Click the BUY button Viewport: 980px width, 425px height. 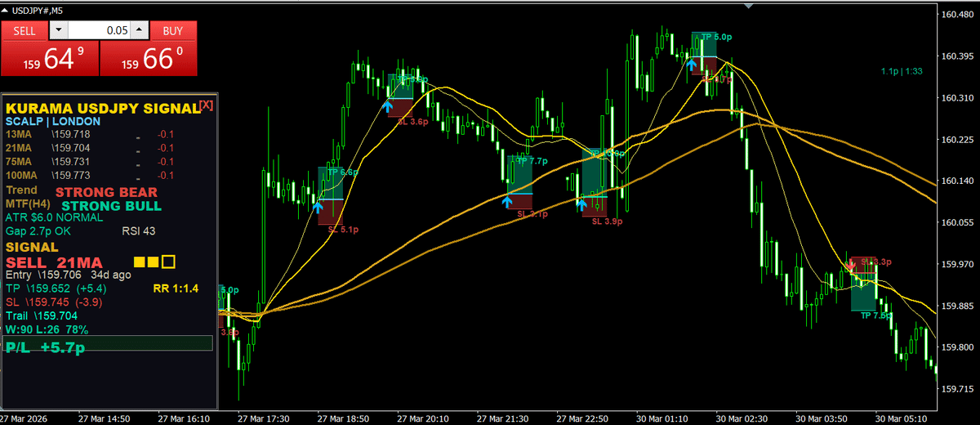[172, 30]
